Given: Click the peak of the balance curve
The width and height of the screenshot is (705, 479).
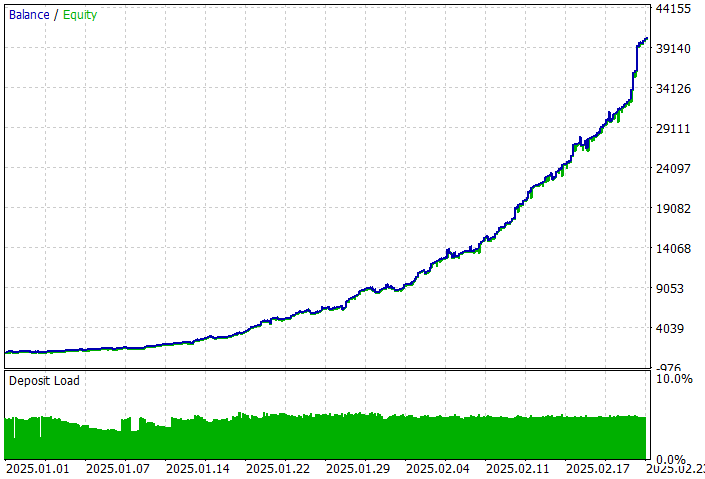Looking at the screenshot, I should (x=646, y=39).
